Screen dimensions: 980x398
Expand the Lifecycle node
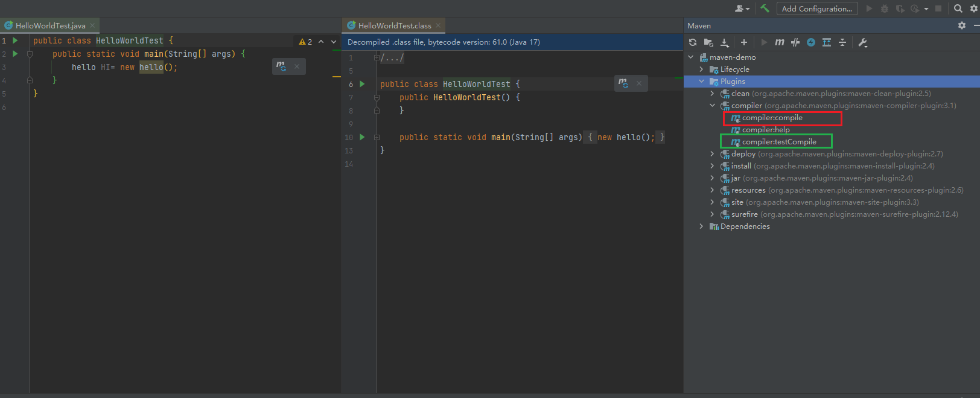701,69
